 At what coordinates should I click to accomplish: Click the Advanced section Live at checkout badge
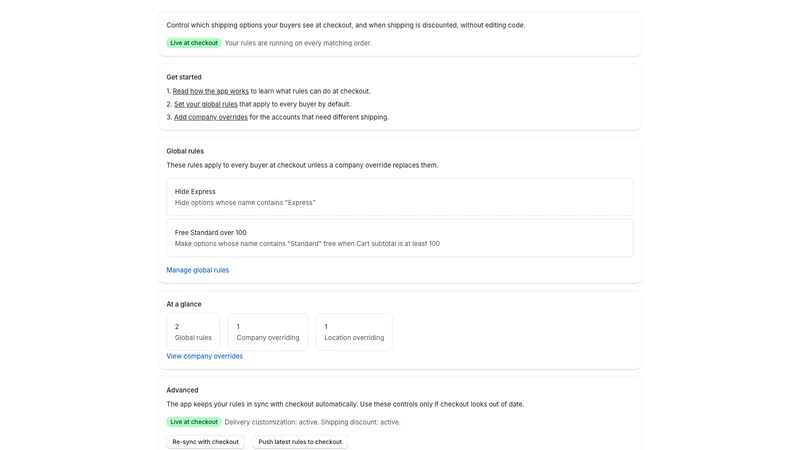[x=194, y=422]
